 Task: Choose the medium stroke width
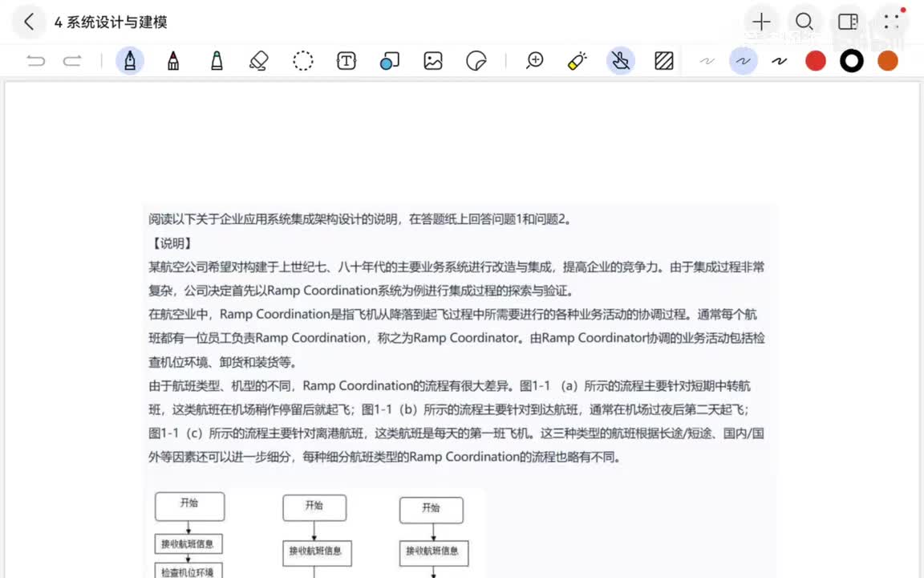tap(743, 61)
